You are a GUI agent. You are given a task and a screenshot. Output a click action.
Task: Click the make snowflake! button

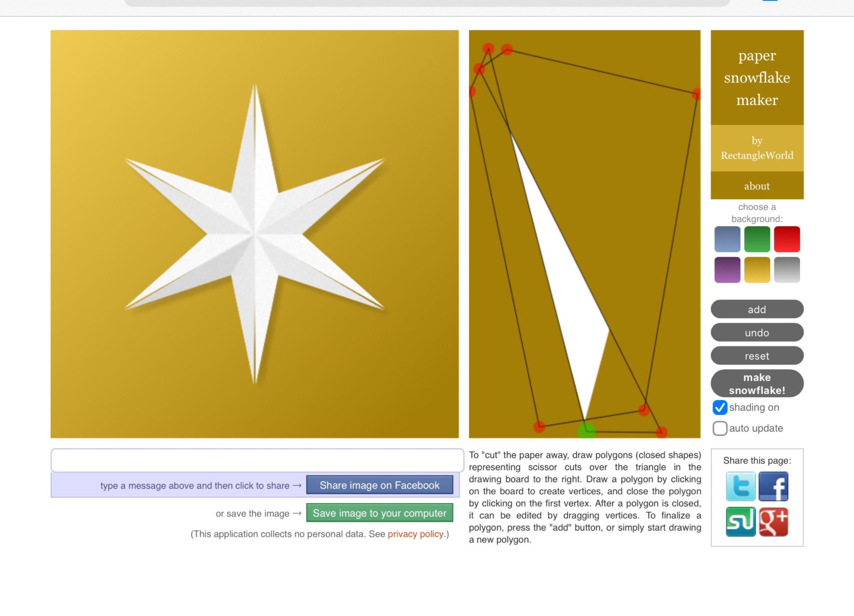pos(757,383)
